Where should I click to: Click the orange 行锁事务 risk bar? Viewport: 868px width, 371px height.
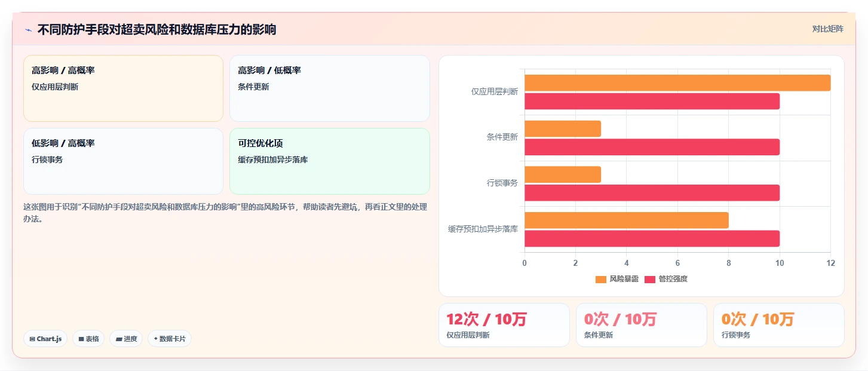(x=563, y=174)
